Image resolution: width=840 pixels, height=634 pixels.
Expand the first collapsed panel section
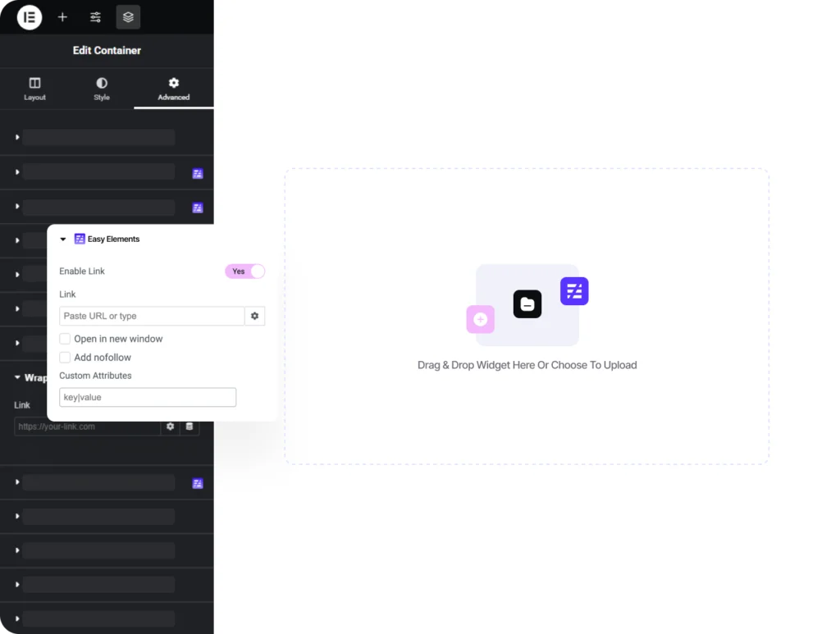(17, 137)
